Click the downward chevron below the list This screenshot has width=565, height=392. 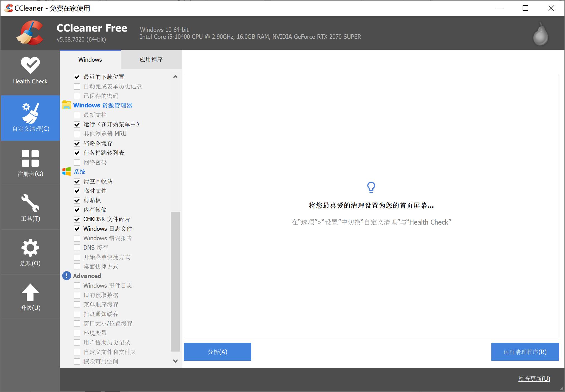(175, 361)
